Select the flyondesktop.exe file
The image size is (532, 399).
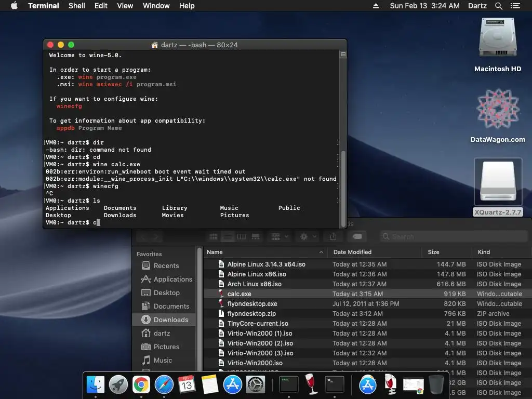[367, 303]
